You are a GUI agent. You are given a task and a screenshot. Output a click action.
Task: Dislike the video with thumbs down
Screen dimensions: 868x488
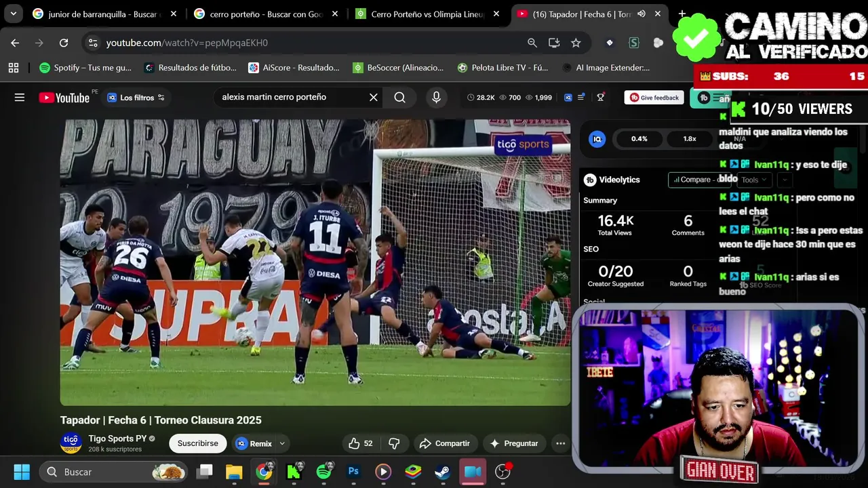pos(394,443)
